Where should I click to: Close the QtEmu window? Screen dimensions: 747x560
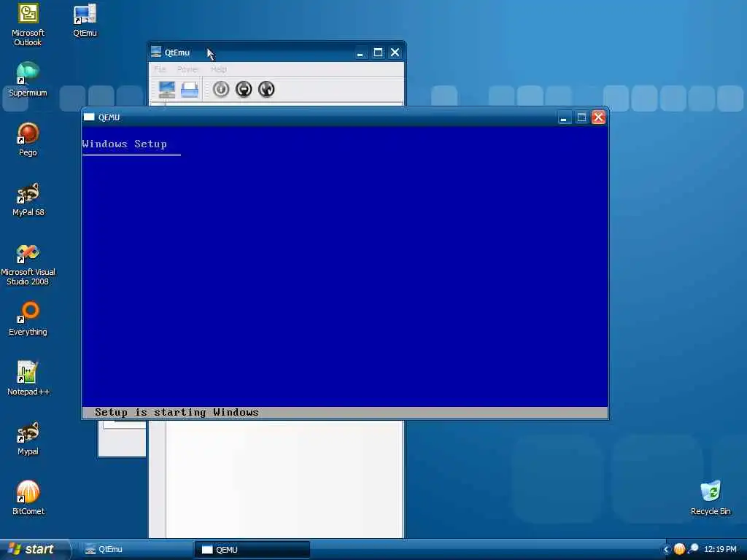coord(395,52)
